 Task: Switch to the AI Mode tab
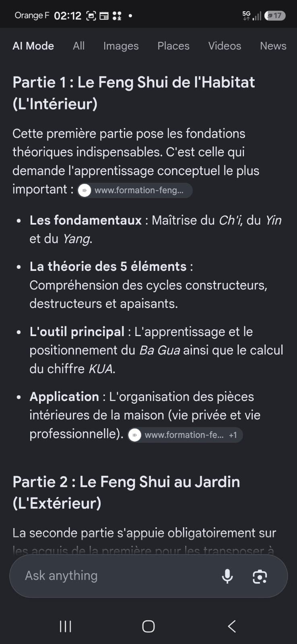[33, 46]
